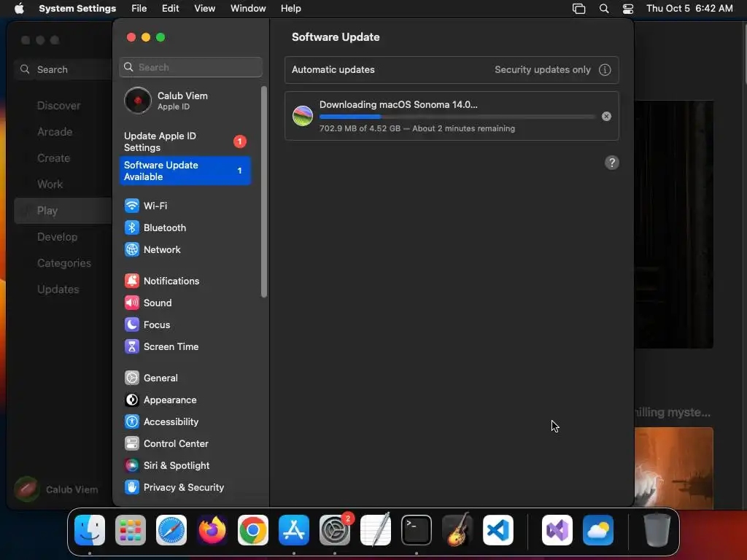Select Play in App Store window
Image resolution: width=747 pixels, height=560 pixels.
(63, 211)
